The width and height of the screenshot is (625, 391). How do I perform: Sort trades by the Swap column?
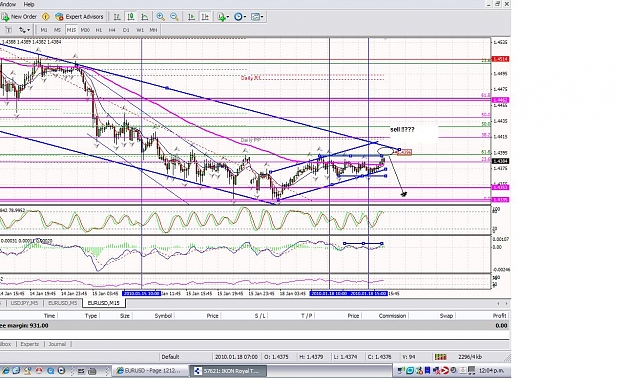coord(446,316)
